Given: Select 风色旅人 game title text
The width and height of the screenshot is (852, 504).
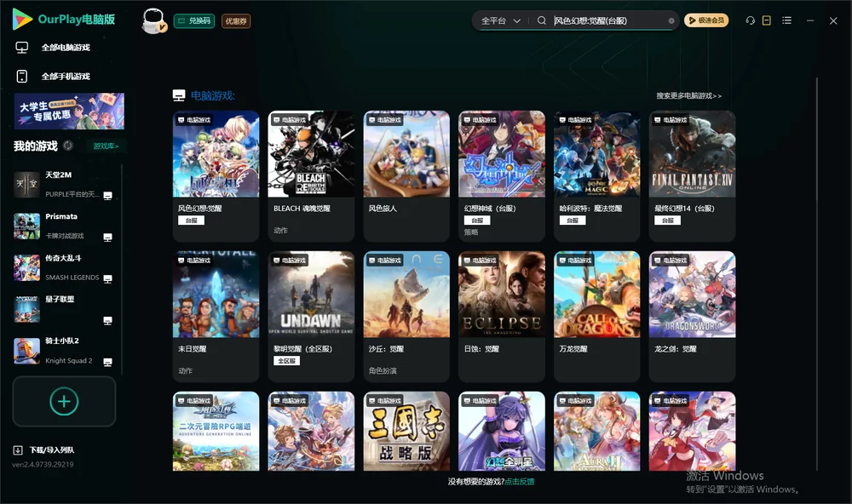Looking at the screenshot, I should pos(383,209).
